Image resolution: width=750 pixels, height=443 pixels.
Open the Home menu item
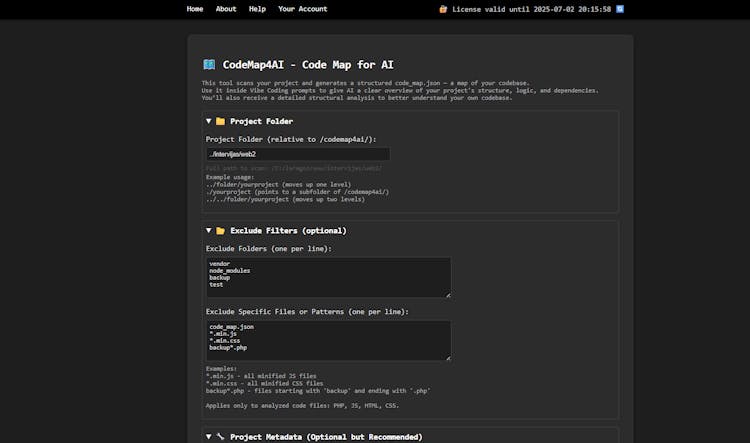[x=195, y=9]
